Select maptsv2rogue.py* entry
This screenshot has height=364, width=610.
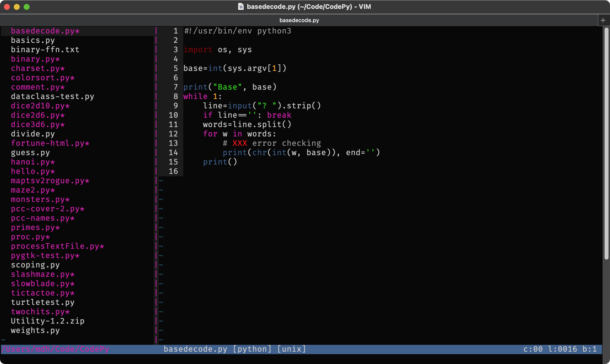(50, 181)
